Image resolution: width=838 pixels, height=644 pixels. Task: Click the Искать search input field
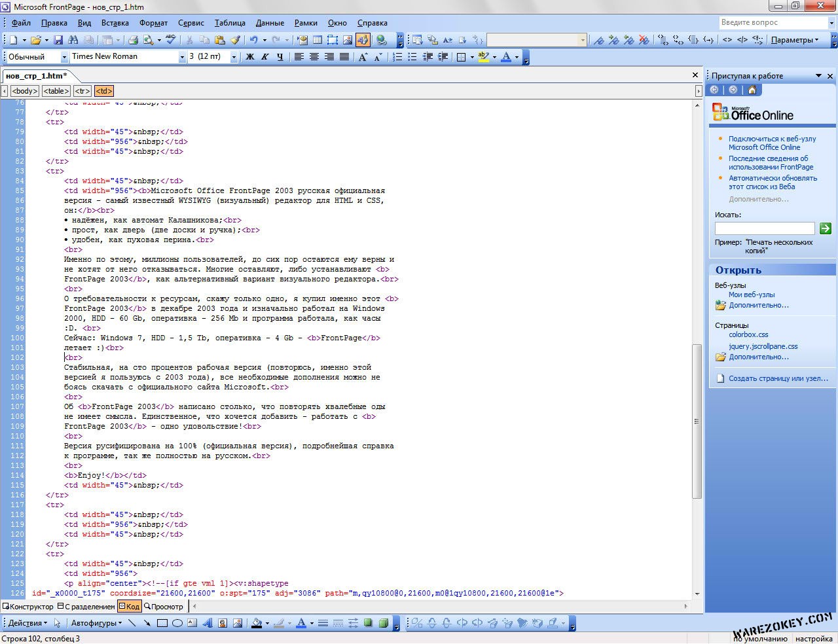click(x=765, y=228)
